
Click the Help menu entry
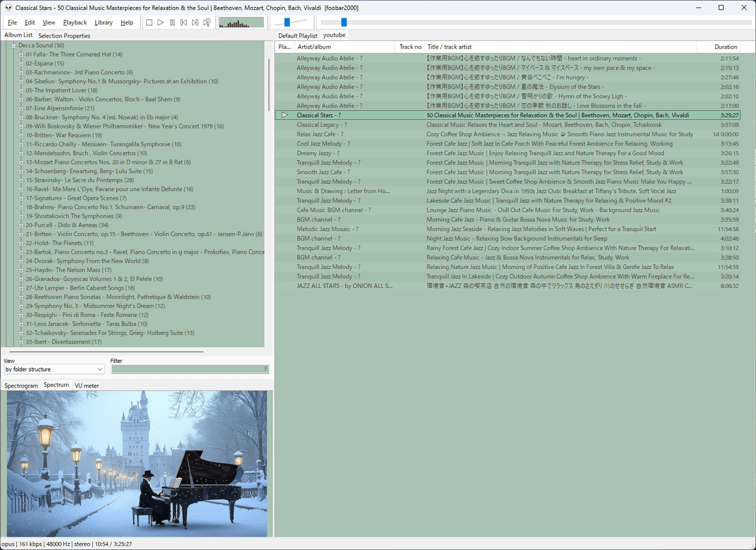[127, 21]
